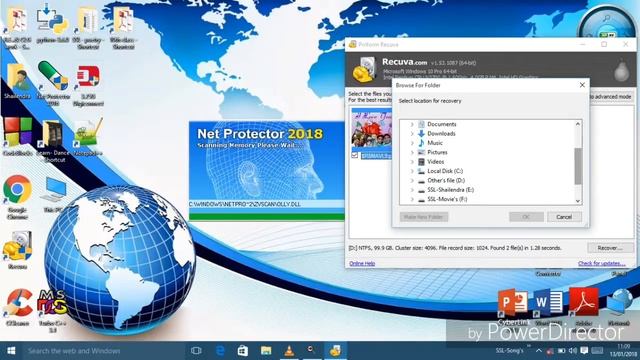Click scroll-down arrow in folder tree

578,201
